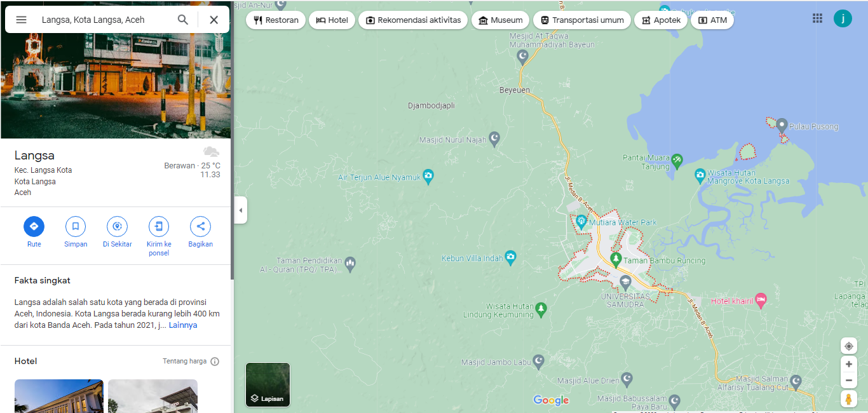Open the hamburger menu in the search bar

point(21,20)
